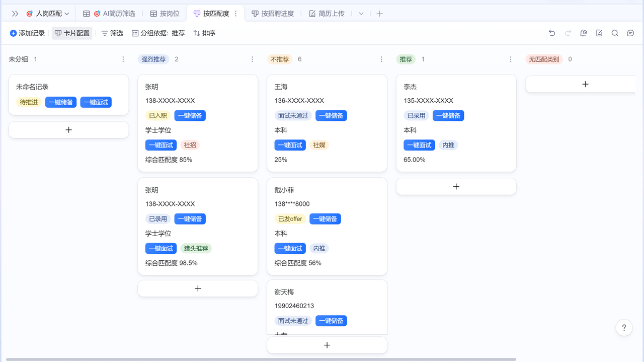The width and height of the screenshot is (644, 362).
Task: Open the reminder bell icon
Action: [584, 33]
